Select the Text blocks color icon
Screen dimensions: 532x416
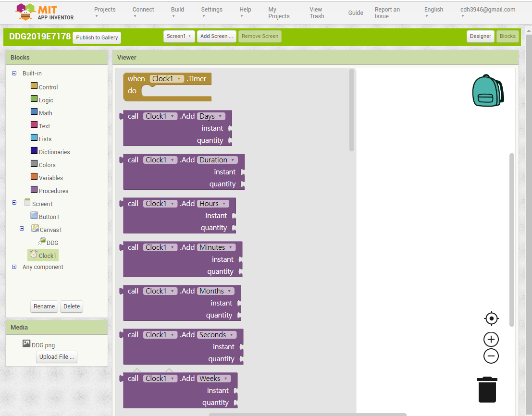pos(34,124)
